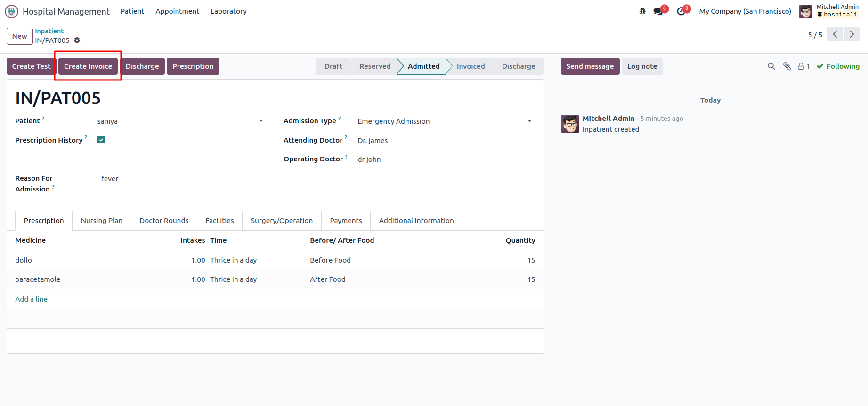Show followers via the person icon

pos(803,66)
